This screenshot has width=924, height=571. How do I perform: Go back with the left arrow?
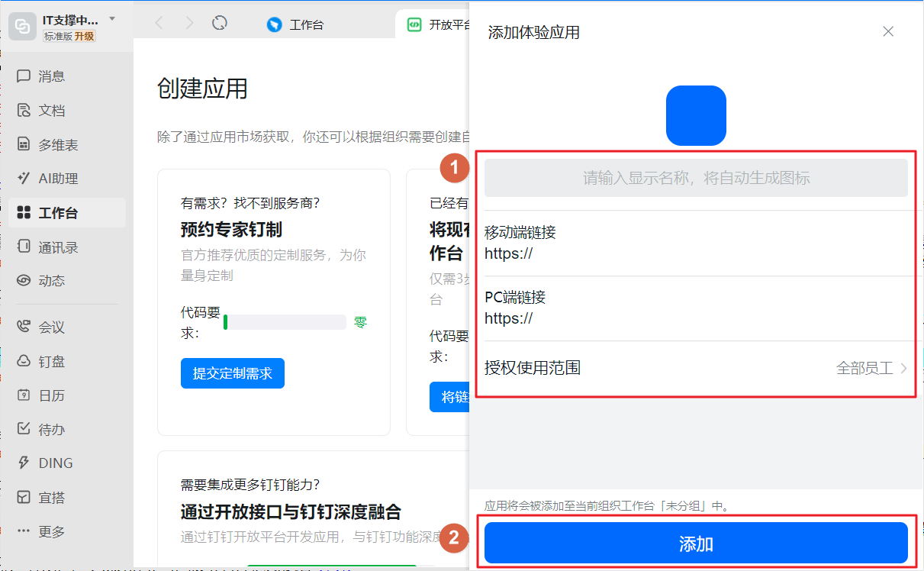(x=159, y=24)
